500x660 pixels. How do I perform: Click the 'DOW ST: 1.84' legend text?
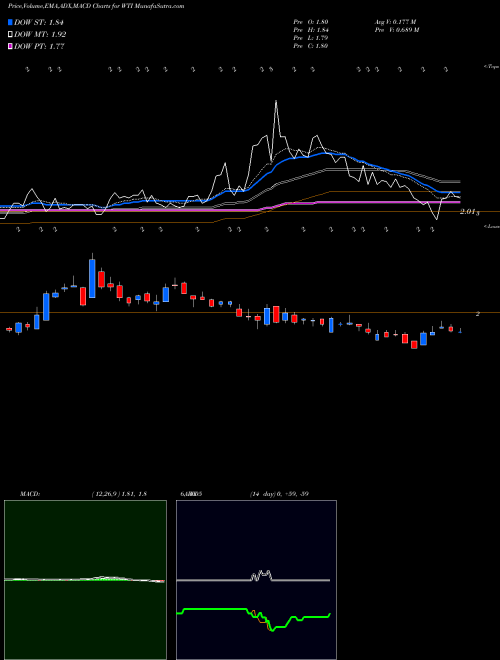click(x=39, y=22)
